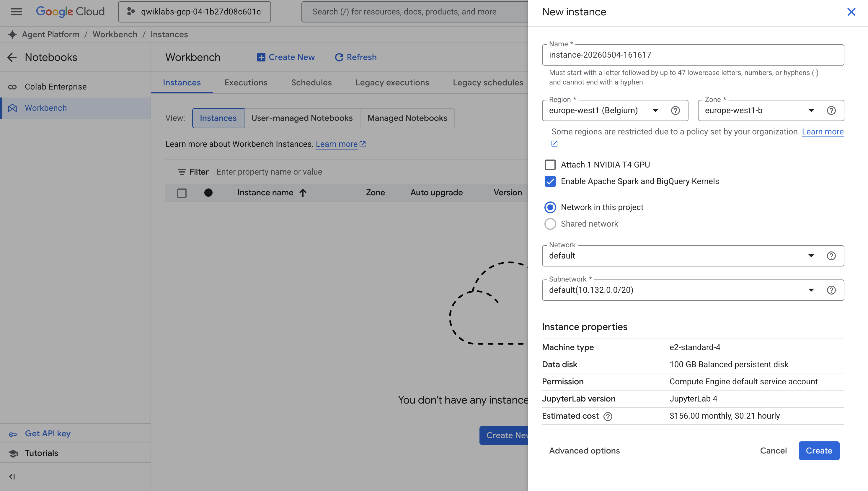Open Learn more about restricted regions
Screen dimensions: 868x491
click(x=823, y=132)
